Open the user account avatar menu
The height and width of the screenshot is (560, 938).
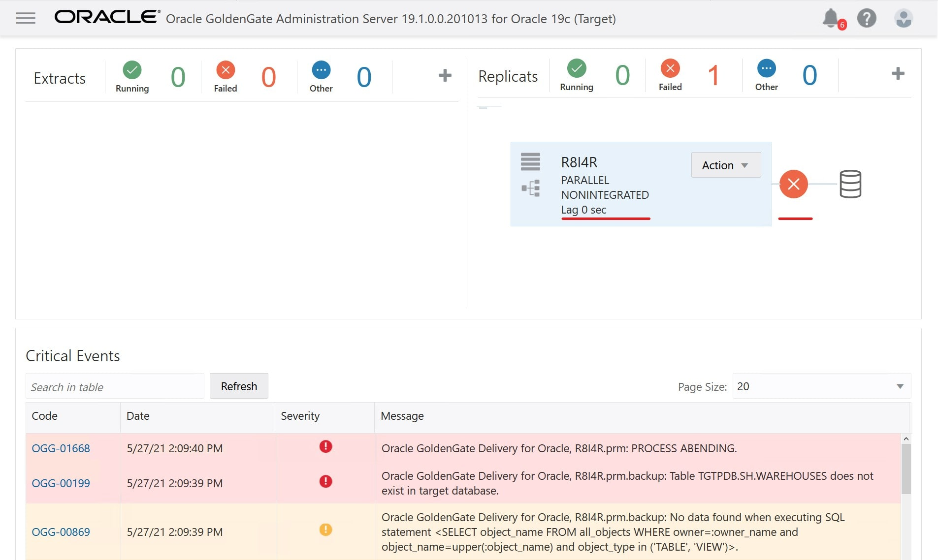point(904,18)
